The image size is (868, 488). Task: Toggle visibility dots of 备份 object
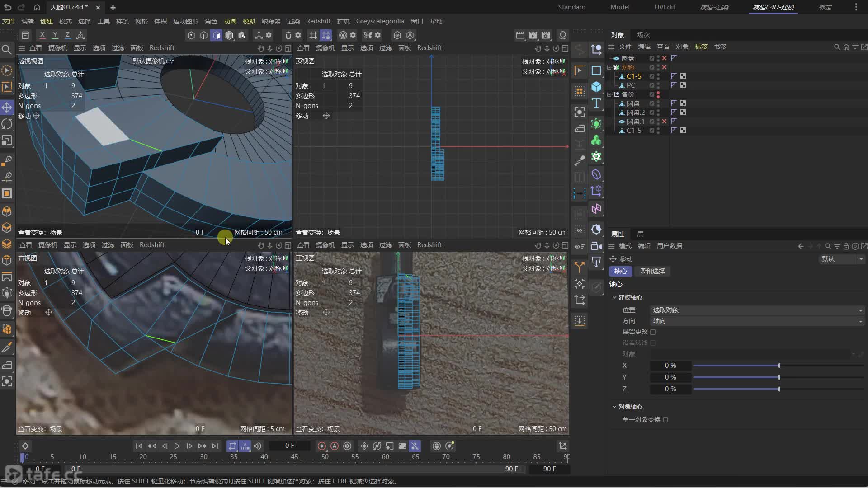tap(658, 94)
